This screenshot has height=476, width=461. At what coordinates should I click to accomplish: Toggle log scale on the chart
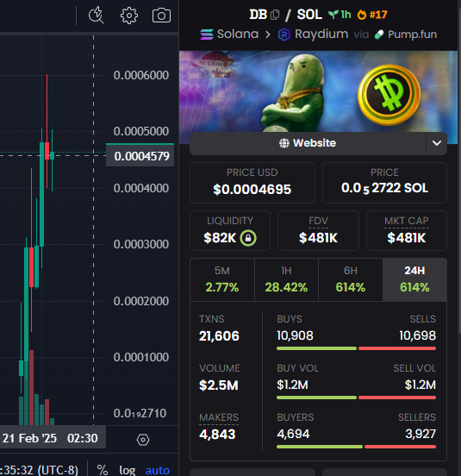pos(127,470)
